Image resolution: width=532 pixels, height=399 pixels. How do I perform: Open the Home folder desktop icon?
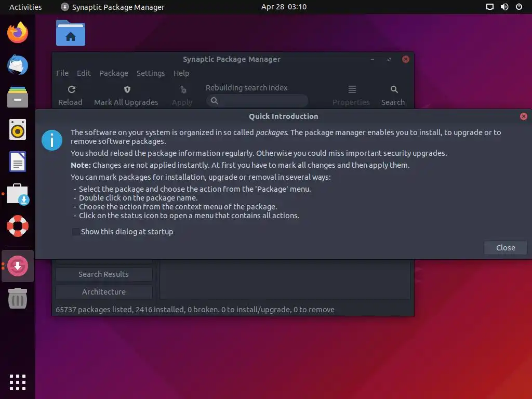(71, 33)
